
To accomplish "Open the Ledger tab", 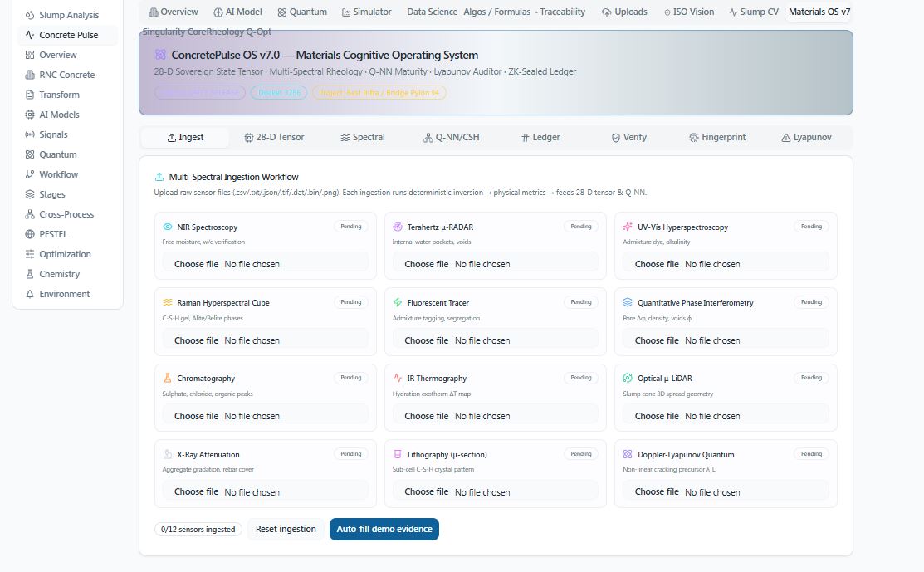I will pyautogui.click(x=540, y=137).
